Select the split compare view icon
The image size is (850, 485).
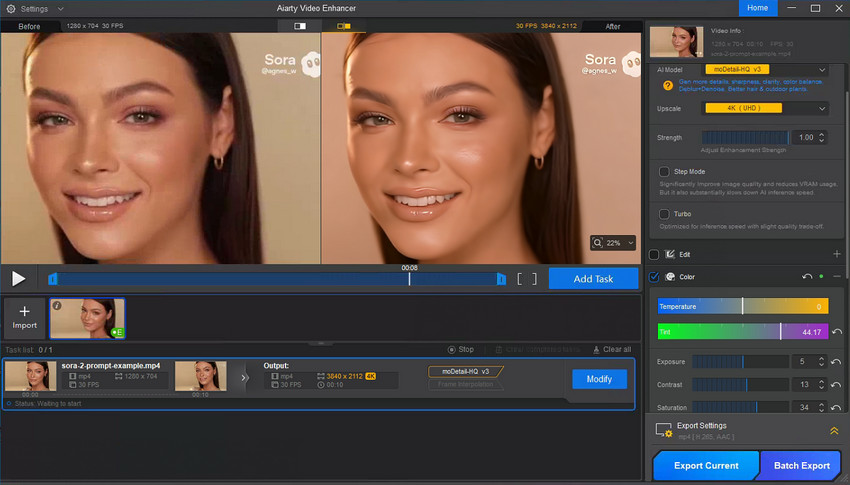pos(344,26)
